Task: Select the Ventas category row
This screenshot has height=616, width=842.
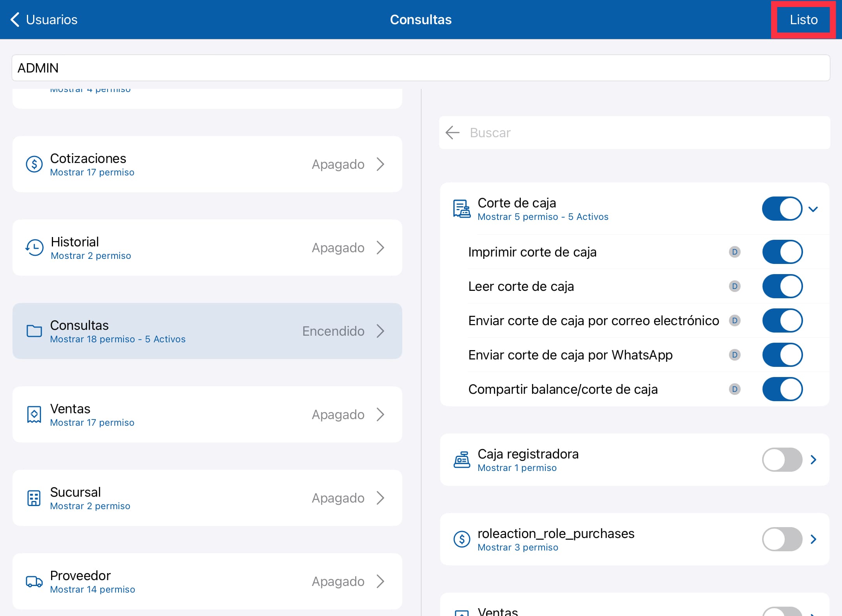Action: (207, 414)
